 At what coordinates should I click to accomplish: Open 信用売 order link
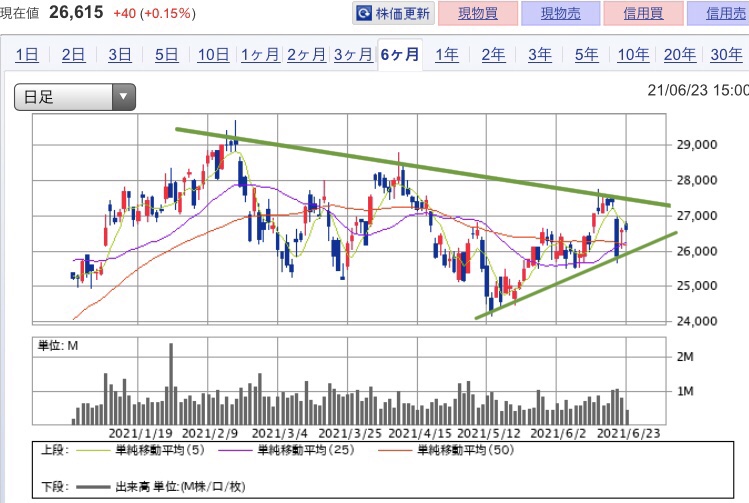pos(726,13)
